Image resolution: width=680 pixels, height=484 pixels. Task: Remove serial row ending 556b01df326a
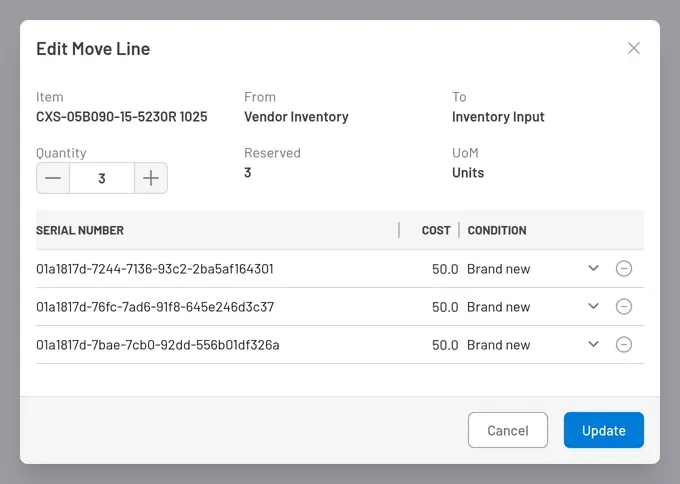[x=624, y=345]
